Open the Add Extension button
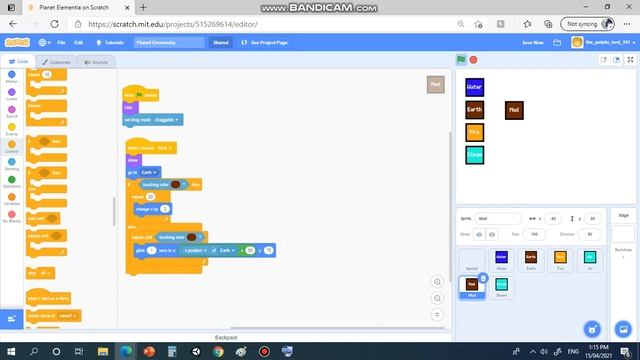This screenshot has height=360, width=640. [x=11, y=319]
